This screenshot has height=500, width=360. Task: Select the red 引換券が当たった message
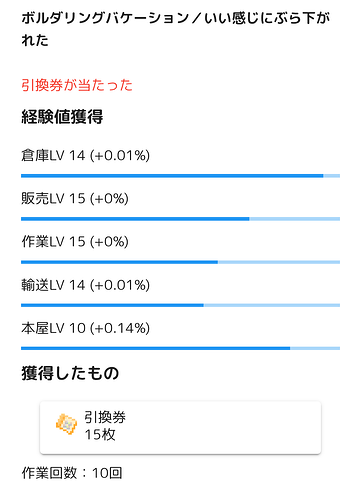[77, 85]
